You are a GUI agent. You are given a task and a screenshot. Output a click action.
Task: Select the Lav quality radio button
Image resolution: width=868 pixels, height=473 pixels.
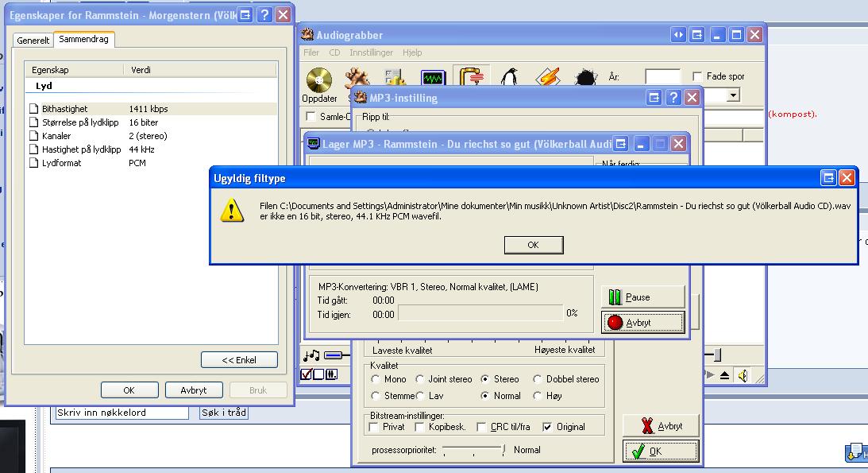419,396
